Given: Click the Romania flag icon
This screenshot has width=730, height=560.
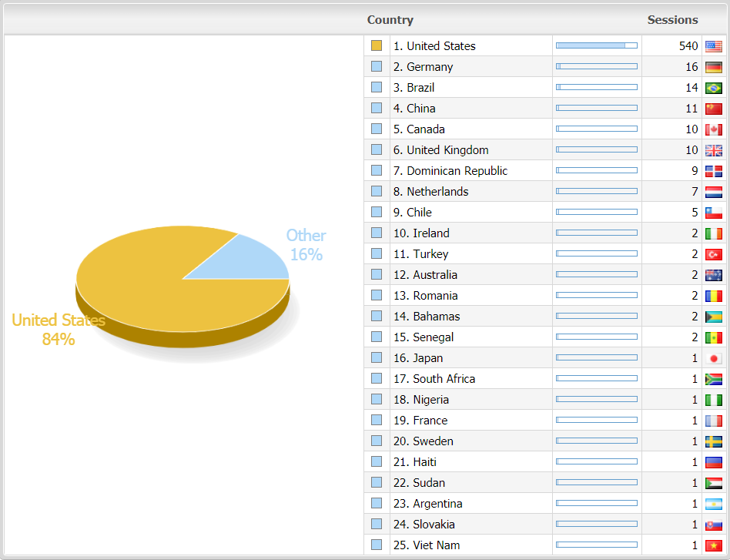Looking at the screenshot, I should point(713,296).
